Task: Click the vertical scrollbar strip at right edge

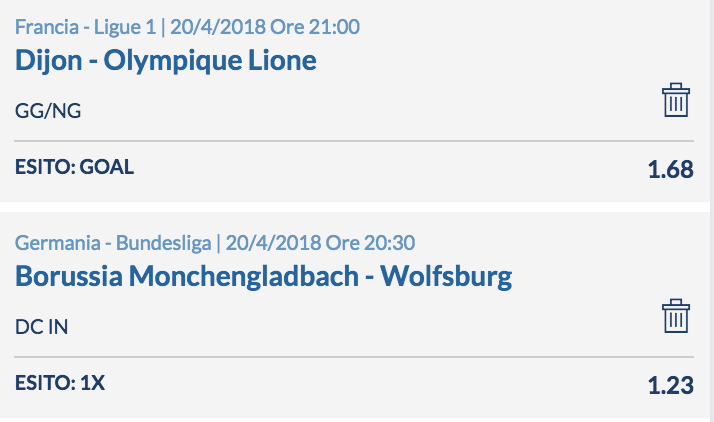Action: (712, 211)
